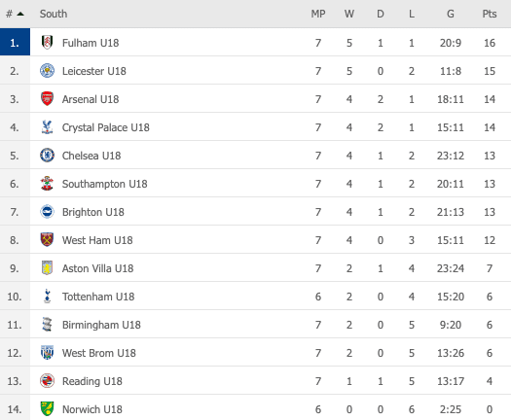Open the Reading U18 team link
Image resolution: width=511 pixels, height=420 pixels.
92,381
